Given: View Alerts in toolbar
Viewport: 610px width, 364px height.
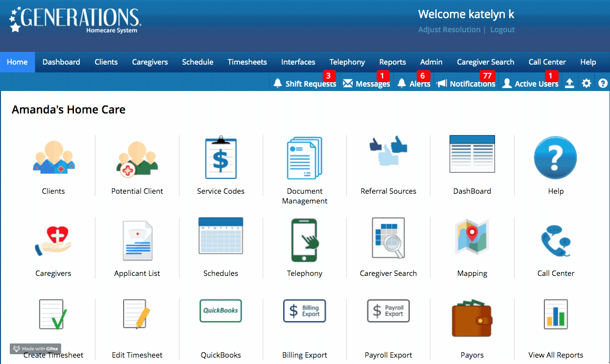Looking at the screenshot, I should (x=414, y=83).
